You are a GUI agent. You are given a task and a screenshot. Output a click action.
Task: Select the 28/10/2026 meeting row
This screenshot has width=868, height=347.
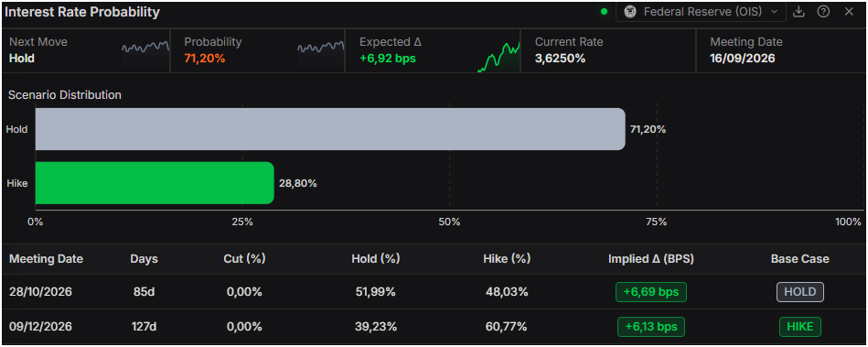(x=434, y=292)
